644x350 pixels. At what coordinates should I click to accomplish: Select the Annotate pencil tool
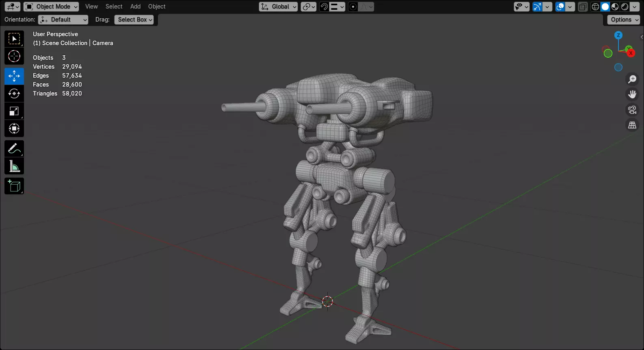[14, 148]
